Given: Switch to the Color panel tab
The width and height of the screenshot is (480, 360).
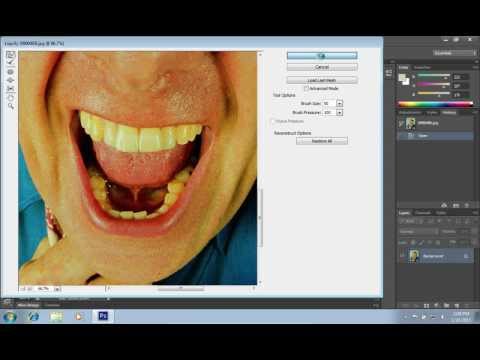Looking at the screenshot, I should point(404,67).
